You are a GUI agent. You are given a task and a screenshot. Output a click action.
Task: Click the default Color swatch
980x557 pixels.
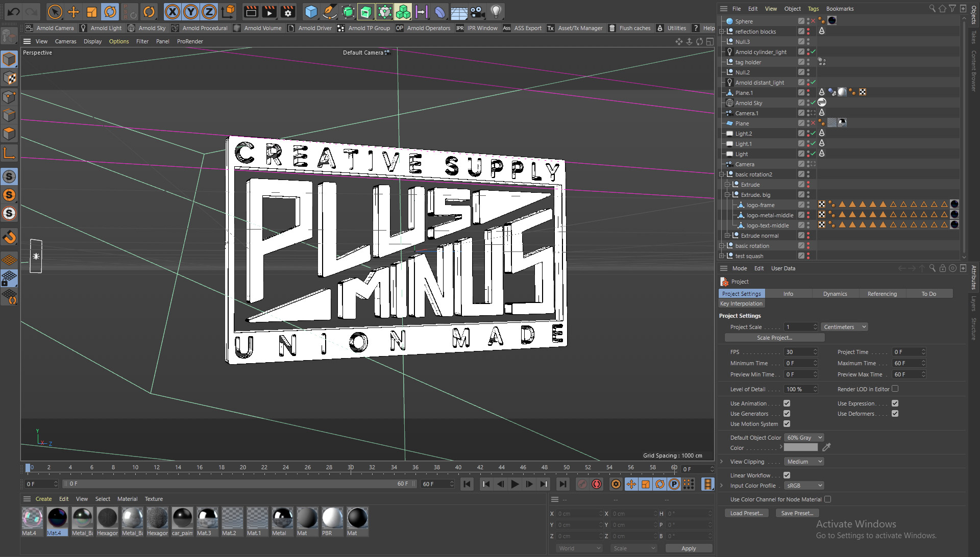800,448
